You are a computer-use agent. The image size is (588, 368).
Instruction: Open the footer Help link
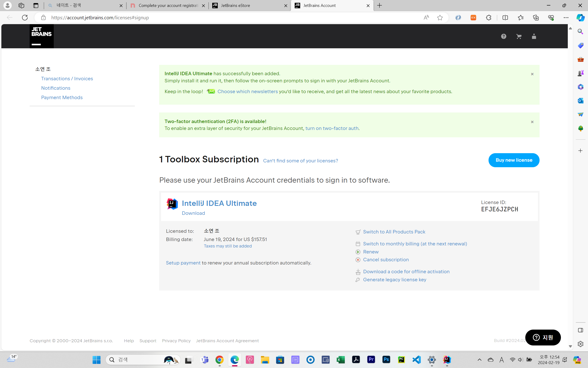tap(129, 341)
